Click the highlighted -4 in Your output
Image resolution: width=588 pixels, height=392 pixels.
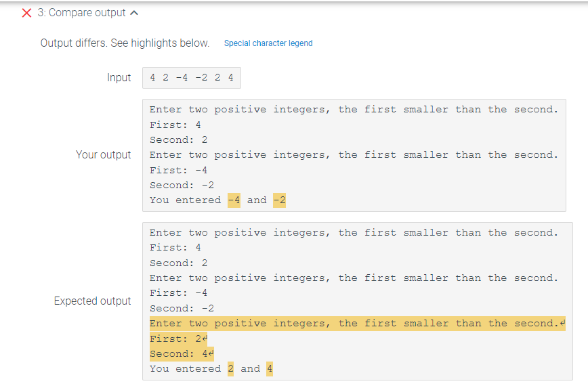tap(233, 200)
